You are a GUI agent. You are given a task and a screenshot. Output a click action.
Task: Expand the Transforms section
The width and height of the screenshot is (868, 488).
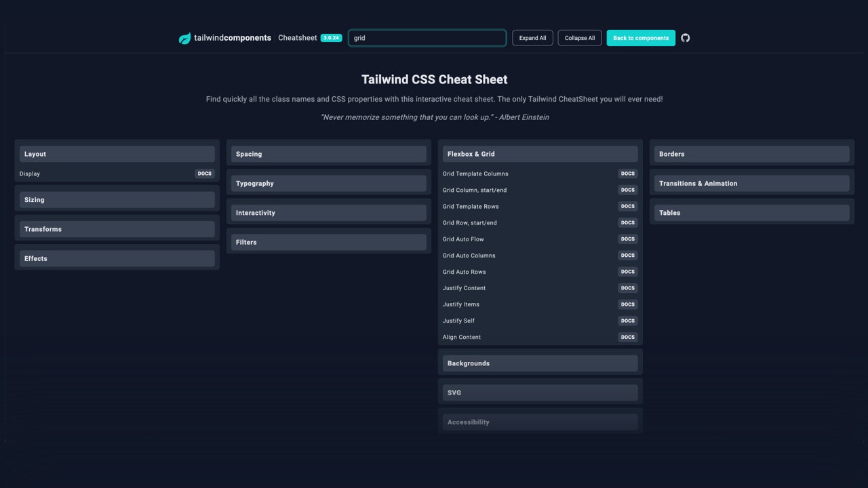click(x=117, y=229)
